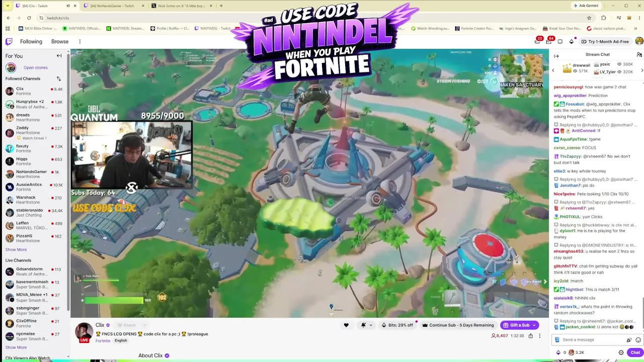View site information icon in address bar
This screenshot has height=362, width=644.
pyautogui.click(x=41, y=18)
